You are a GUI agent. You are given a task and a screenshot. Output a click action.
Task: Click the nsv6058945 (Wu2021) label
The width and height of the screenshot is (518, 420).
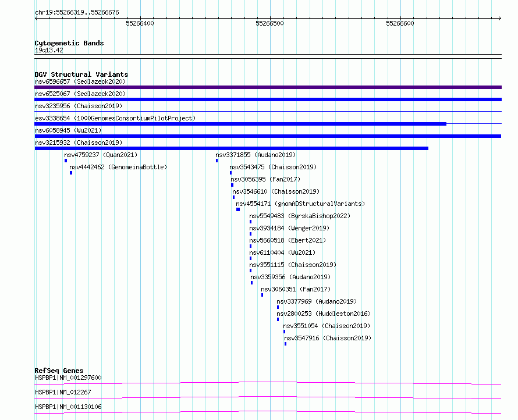pos(68,130)
